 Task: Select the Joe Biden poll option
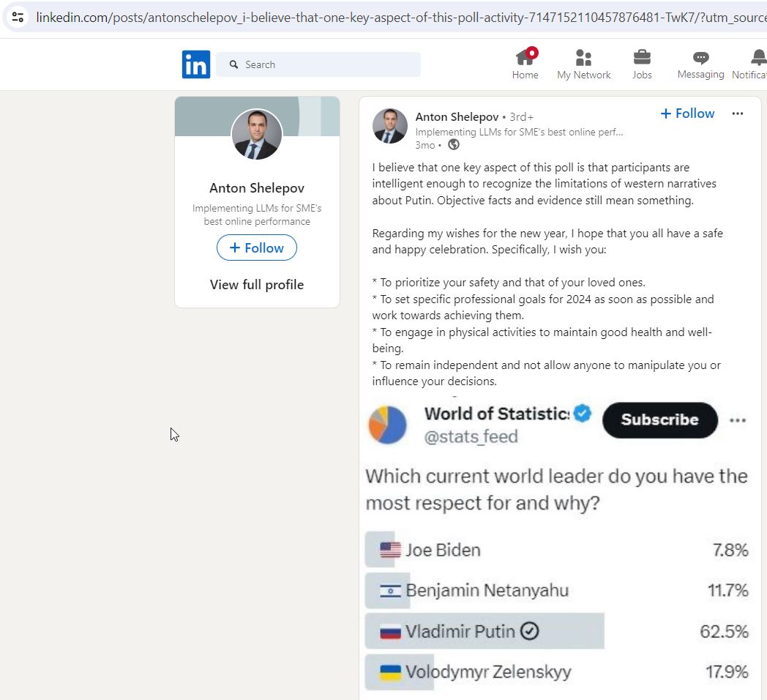point(557,550)
